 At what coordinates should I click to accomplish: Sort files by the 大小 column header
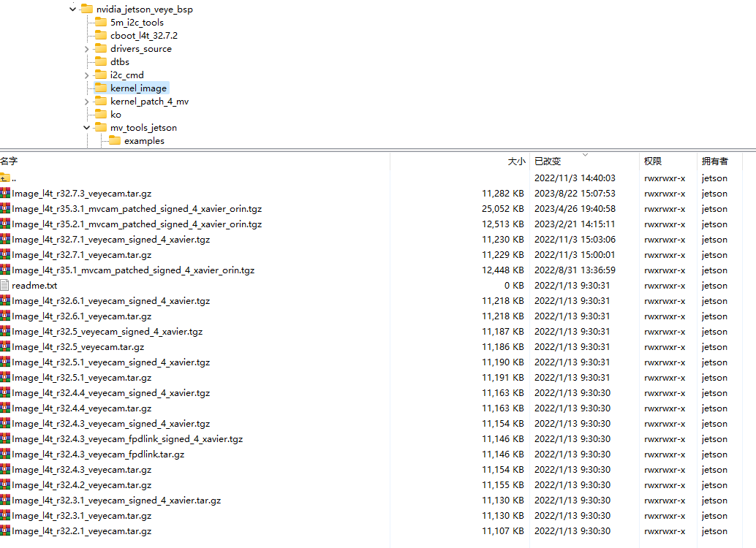coord(516,161)
